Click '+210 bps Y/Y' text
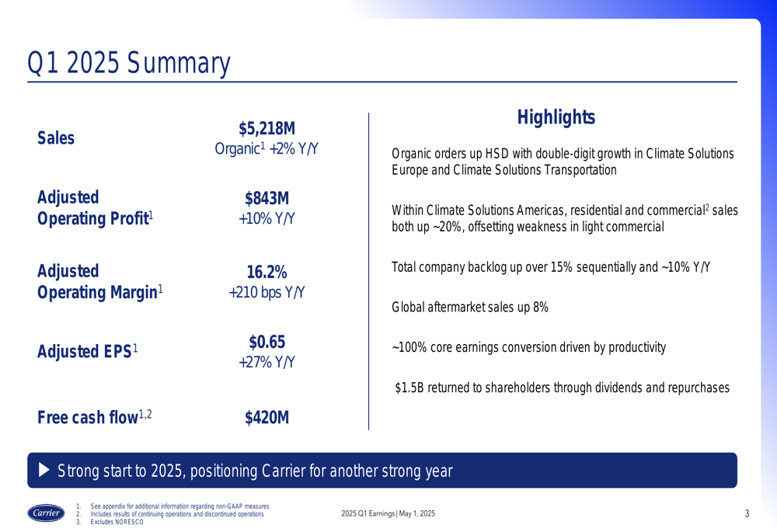The image size is (777, 532). [x=267, y=292]
